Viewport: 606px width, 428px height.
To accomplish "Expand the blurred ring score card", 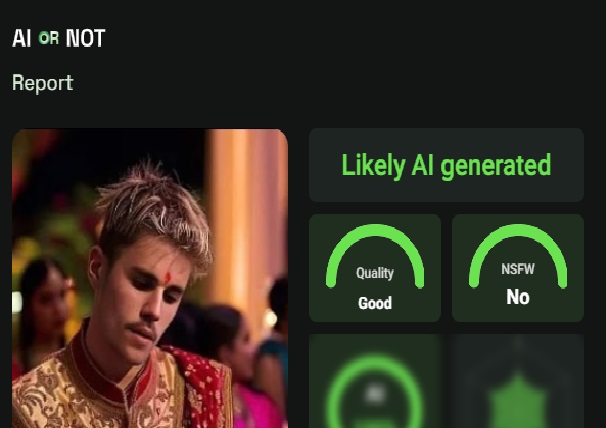I will coord(375,381).
